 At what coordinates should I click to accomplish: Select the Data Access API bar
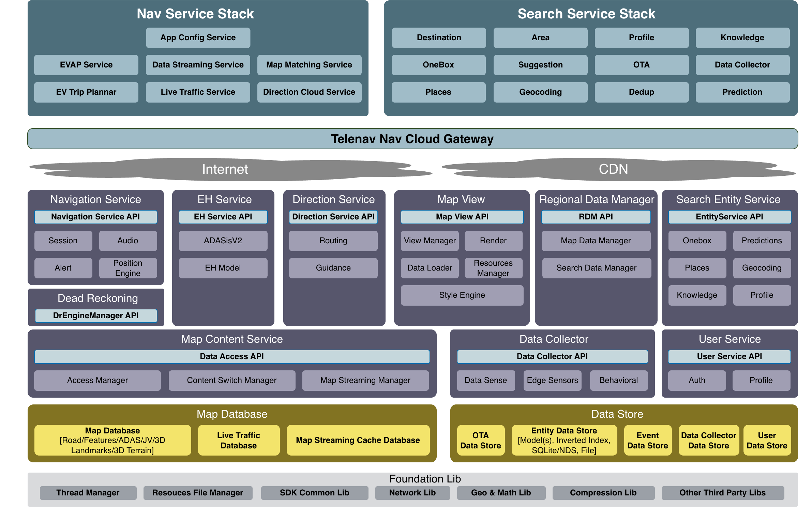232,356
